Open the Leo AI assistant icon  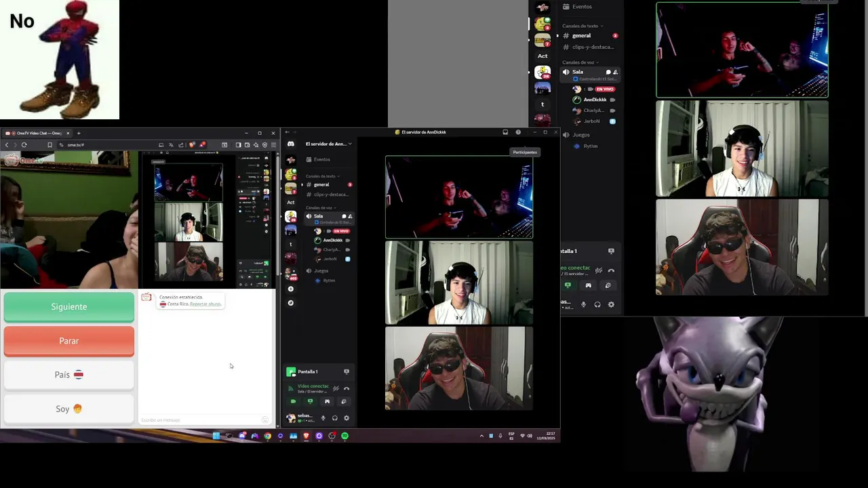click(256, 145)
